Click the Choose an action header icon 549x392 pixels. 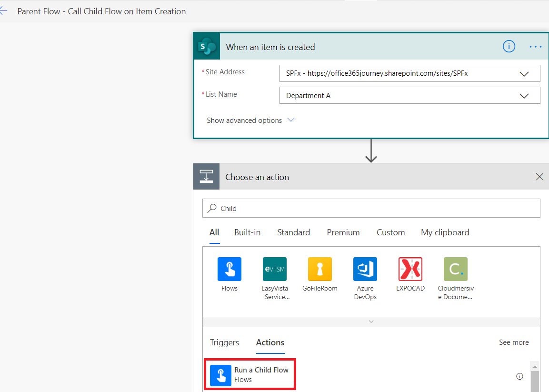[207, 177]
